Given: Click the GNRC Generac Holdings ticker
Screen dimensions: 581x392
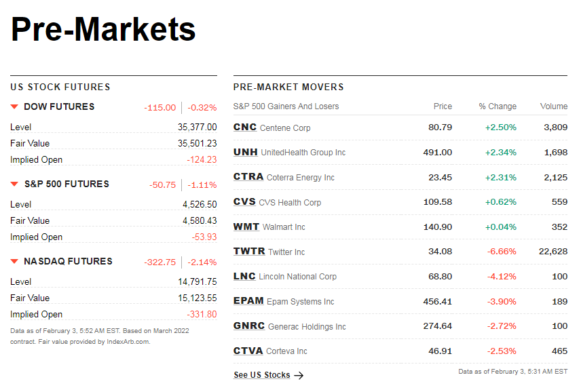Looking at the screenshot, I should (x=248, y=326).
